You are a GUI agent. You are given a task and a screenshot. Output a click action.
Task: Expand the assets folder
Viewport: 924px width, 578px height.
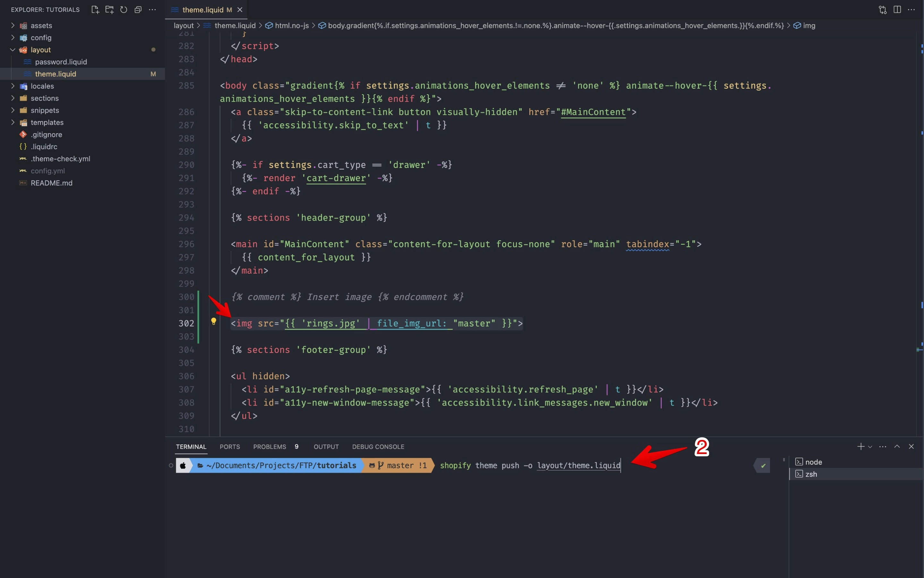click(82, 26)
